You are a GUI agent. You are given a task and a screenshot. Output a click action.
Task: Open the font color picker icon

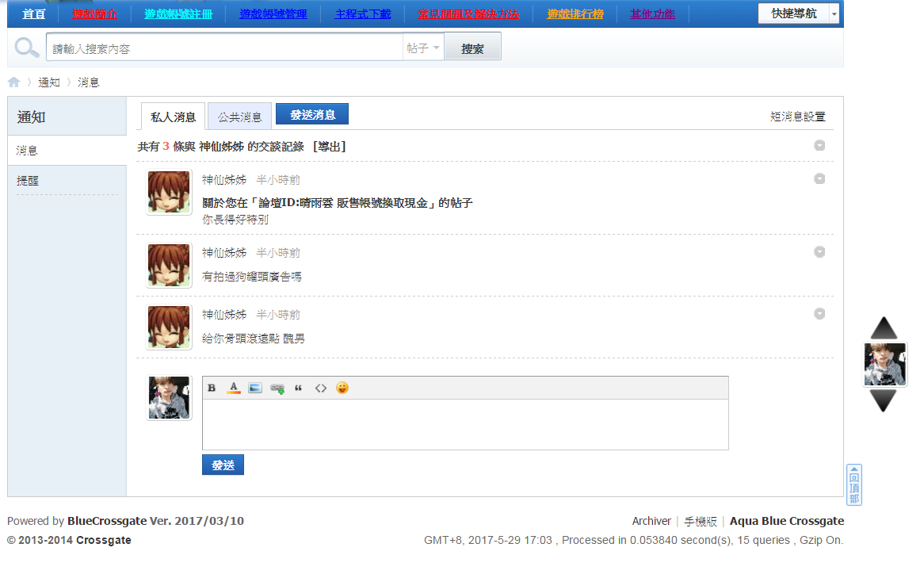point(233,388)
